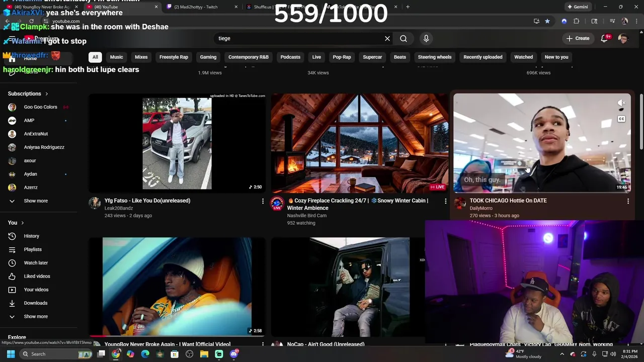Unmute the TOOK CHICAGO video preview
Screen dimensions: 644x362
pos(622,103)
